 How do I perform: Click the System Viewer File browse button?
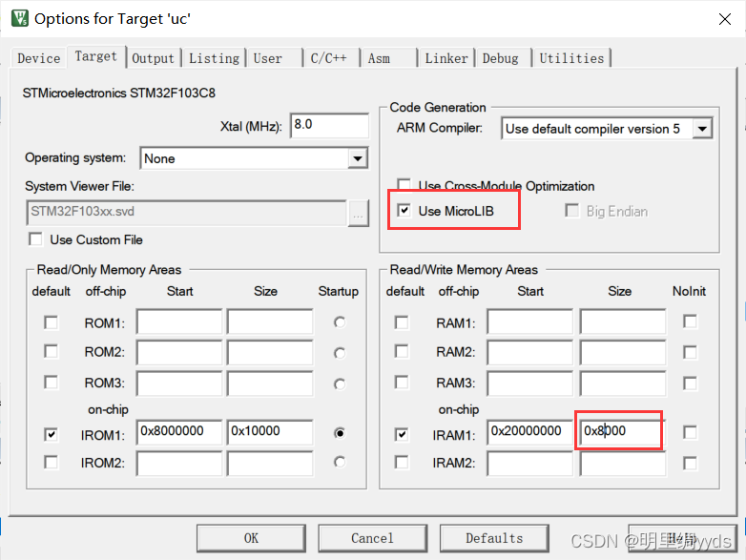358,214
